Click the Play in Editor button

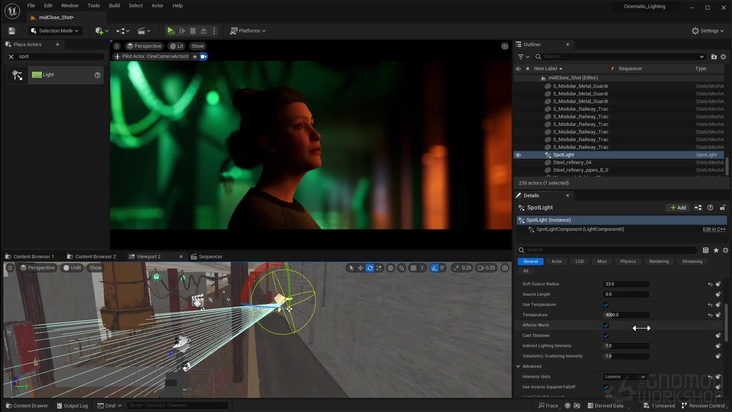171,31
